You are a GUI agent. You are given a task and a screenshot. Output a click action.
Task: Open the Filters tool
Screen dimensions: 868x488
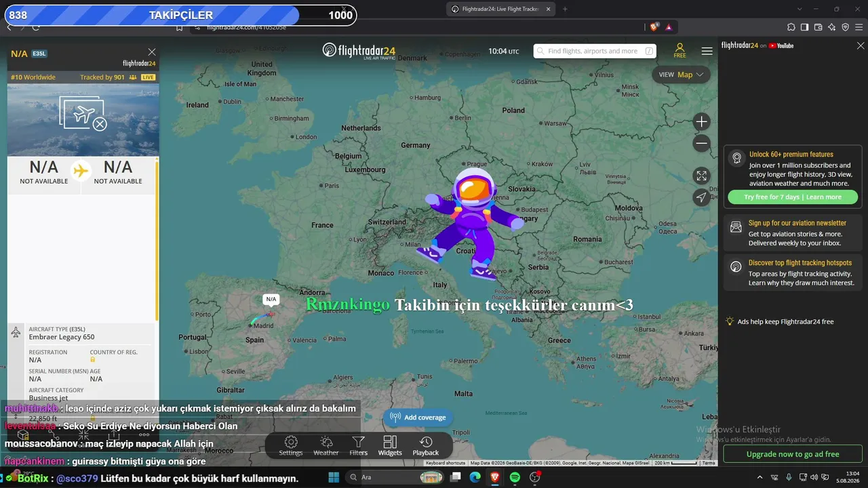359,446
